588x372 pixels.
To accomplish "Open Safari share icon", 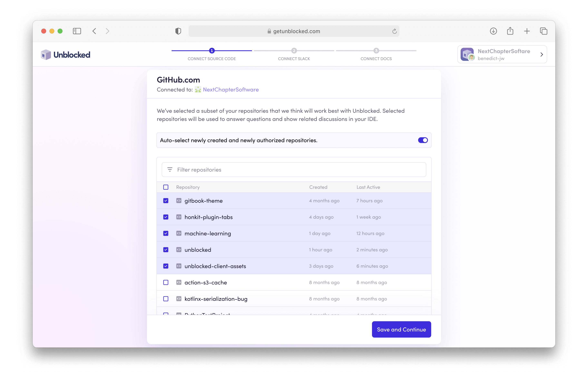I will point(510,31).
